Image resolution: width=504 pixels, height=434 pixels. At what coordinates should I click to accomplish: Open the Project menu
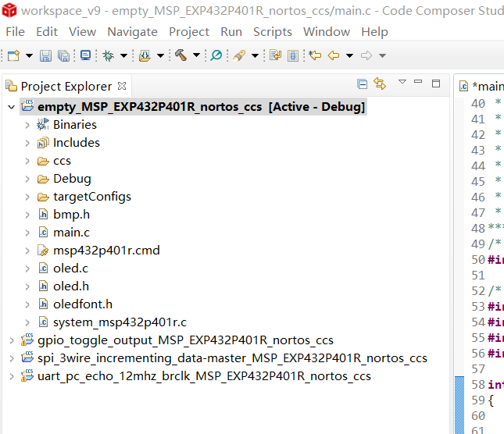click(x=189, y=32)
